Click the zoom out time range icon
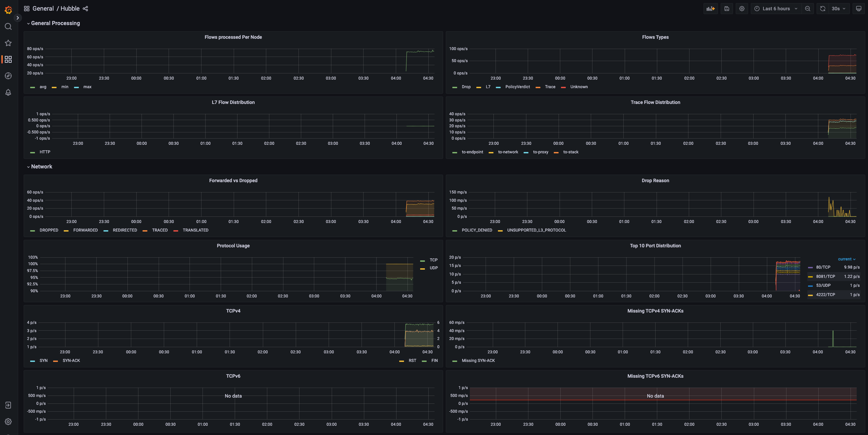 (x=808, y=9)
